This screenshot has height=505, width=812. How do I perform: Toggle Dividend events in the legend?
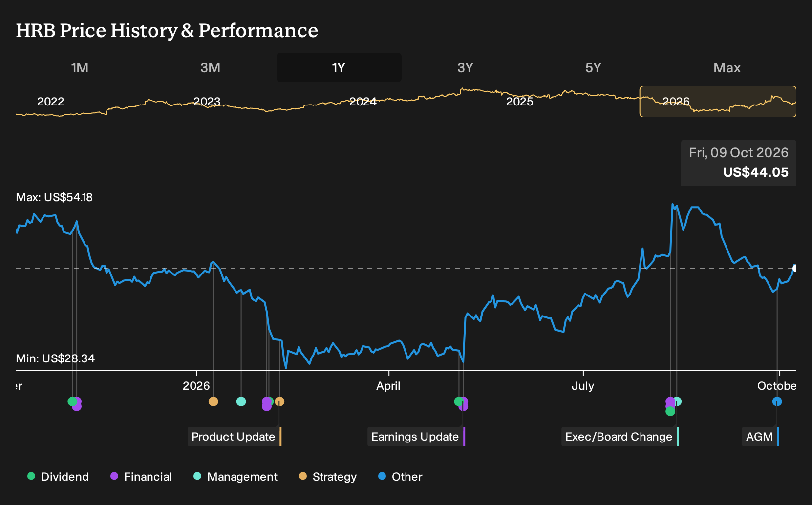58,477
